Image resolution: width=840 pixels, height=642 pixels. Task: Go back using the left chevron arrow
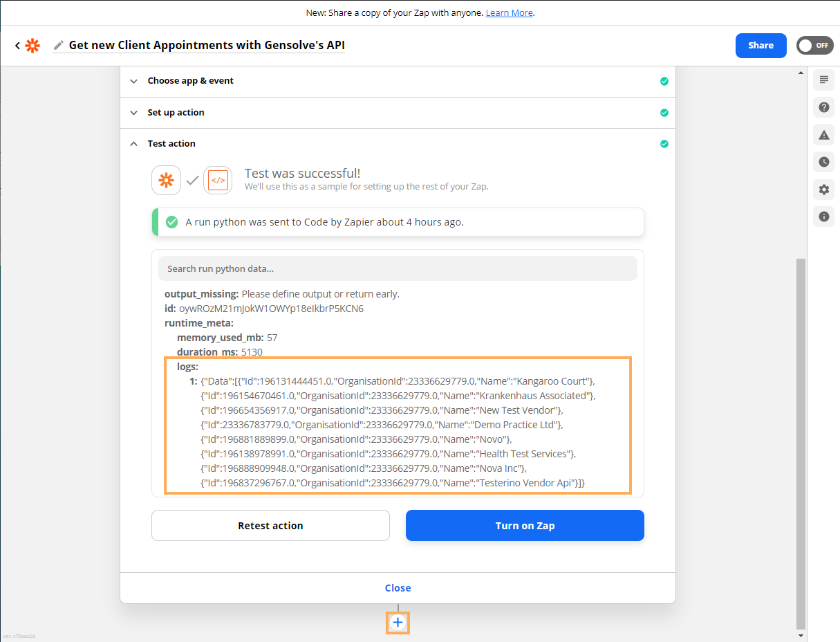[x=17, y=46]
